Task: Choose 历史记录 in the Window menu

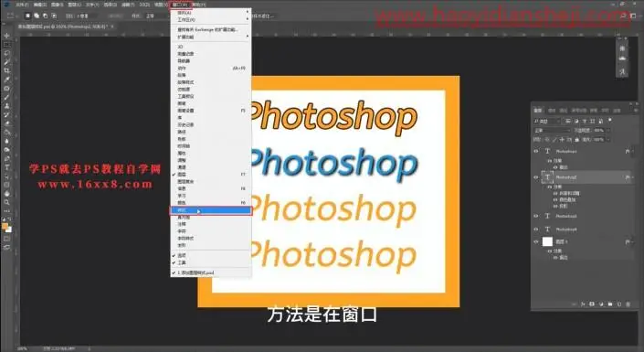Action: coord(211,124)
